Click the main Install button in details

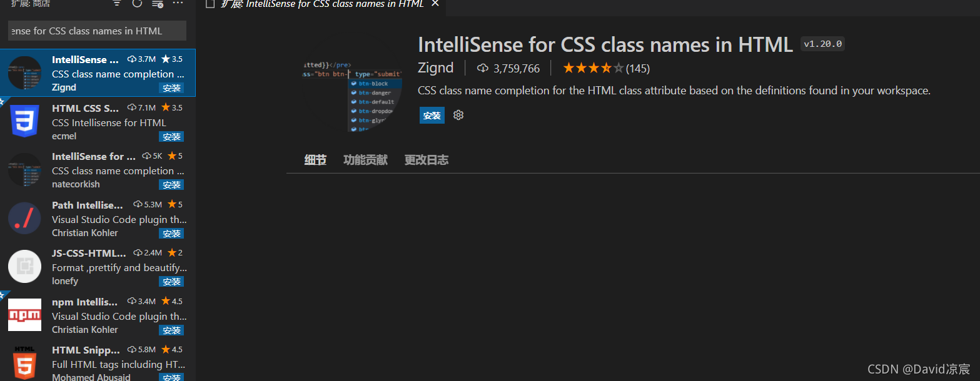coord(432,116)
